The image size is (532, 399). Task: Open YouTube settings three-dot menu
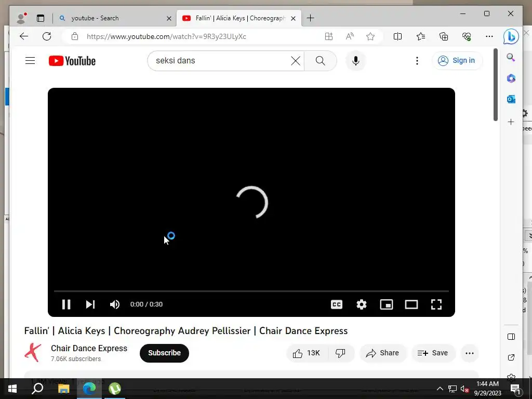click(417, 61)
